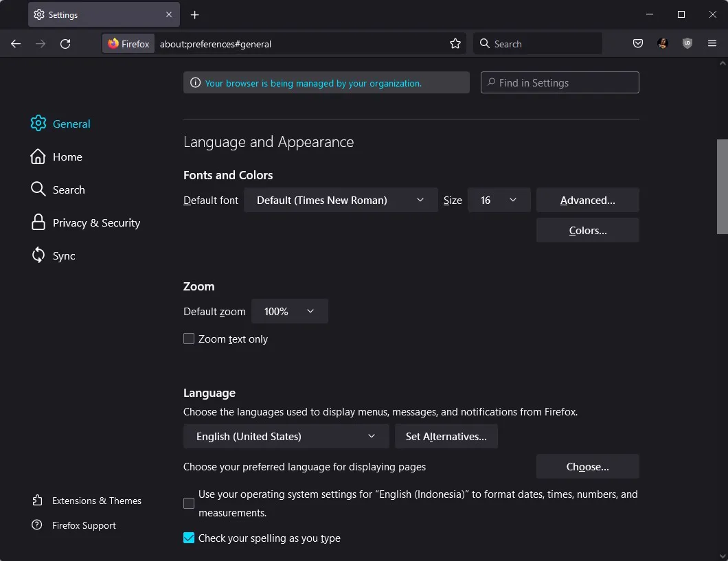Open the Firefox application menu
The image size is (728, 561).
(x=712, y=43)
